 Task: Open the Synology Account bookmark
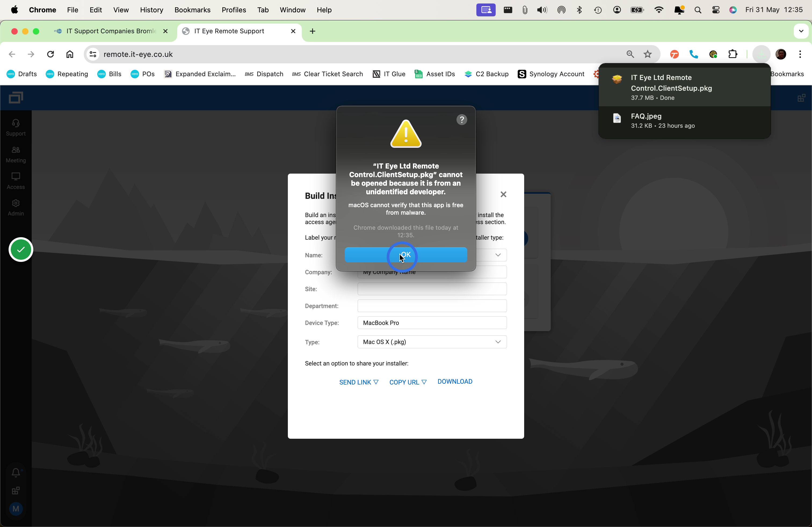(551, 74)
